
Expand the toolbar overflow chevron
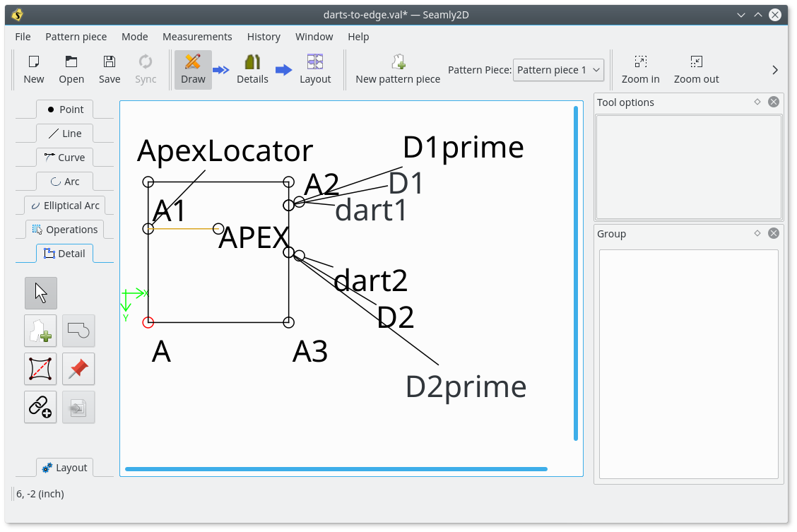[x=775, y=70]
